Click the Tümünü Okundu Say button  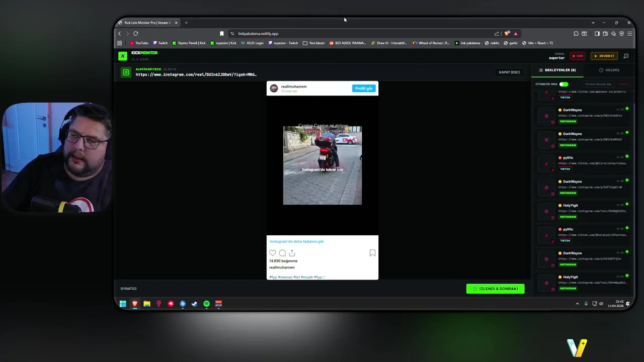point(598,84)
